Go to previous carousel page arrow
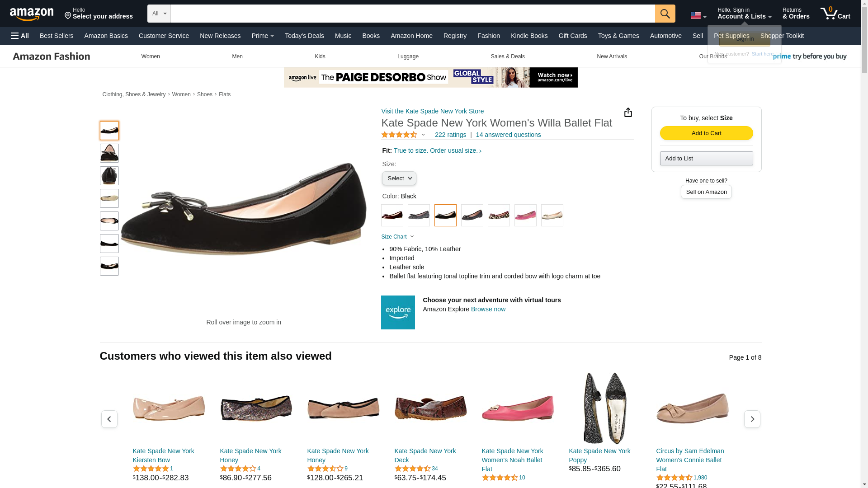The width and height of the screenshot is (868, 488). click(x=109, y=419)
